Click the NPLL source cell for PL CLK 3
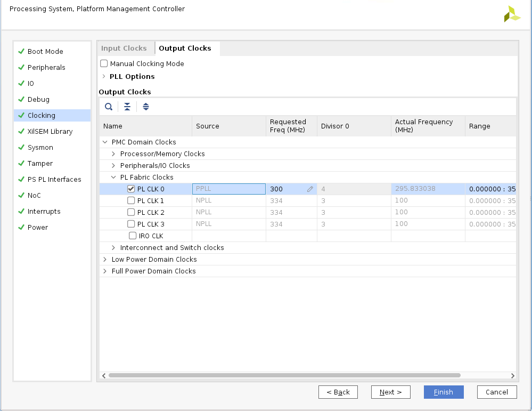Image resolution: width=532 pixels, height=411 pixels. click(229, 224)
